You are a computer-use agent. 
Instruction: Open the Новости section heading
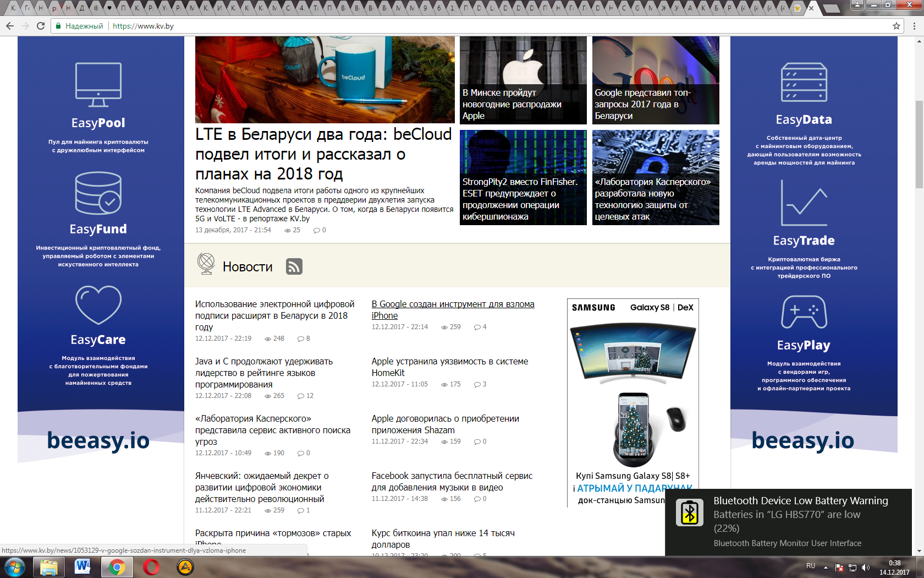coord(248,267)
